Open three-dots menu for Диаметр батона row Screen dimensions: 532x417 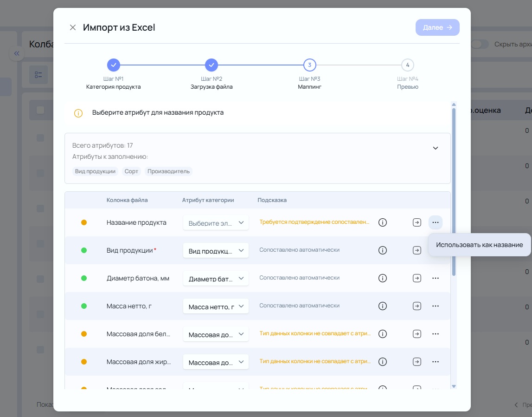pos(436,278)
